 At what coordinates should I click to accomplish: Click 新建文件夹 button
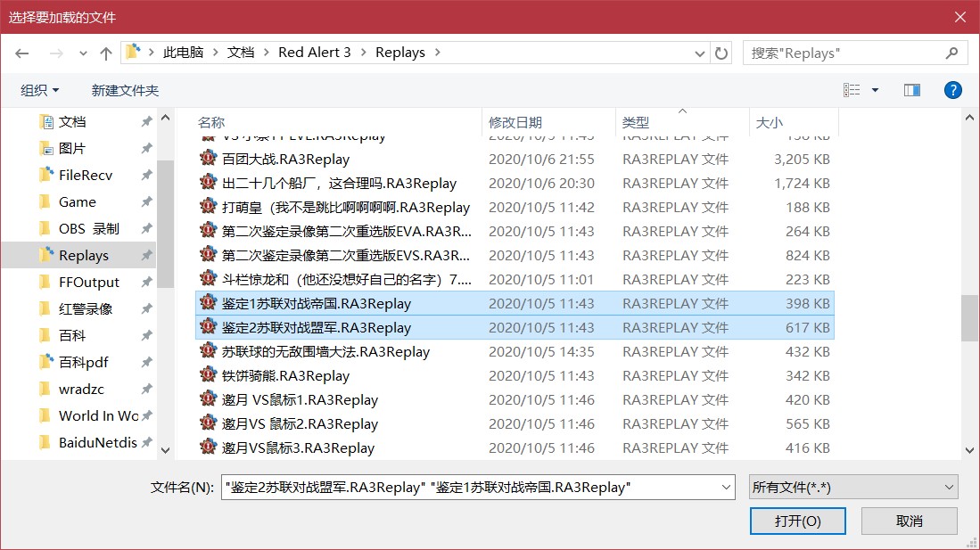coord(125,90)
